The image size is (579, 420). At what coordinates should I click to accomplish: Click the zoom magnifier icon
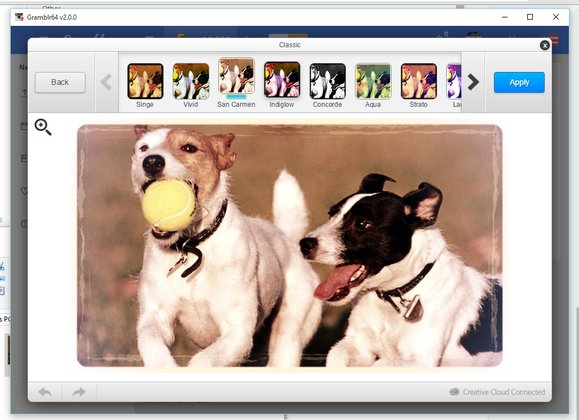coord(43,127)
